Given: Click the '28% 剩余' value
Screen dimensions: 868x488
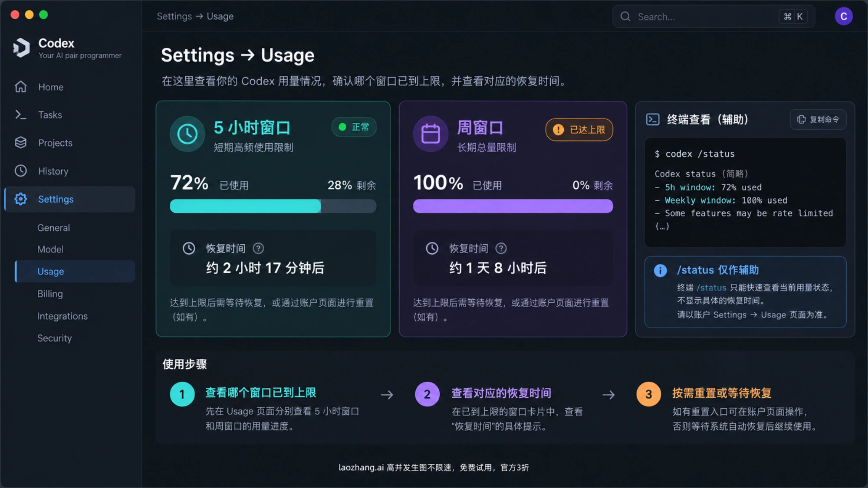Looking at the screenshot, I should tap(352, 185).
